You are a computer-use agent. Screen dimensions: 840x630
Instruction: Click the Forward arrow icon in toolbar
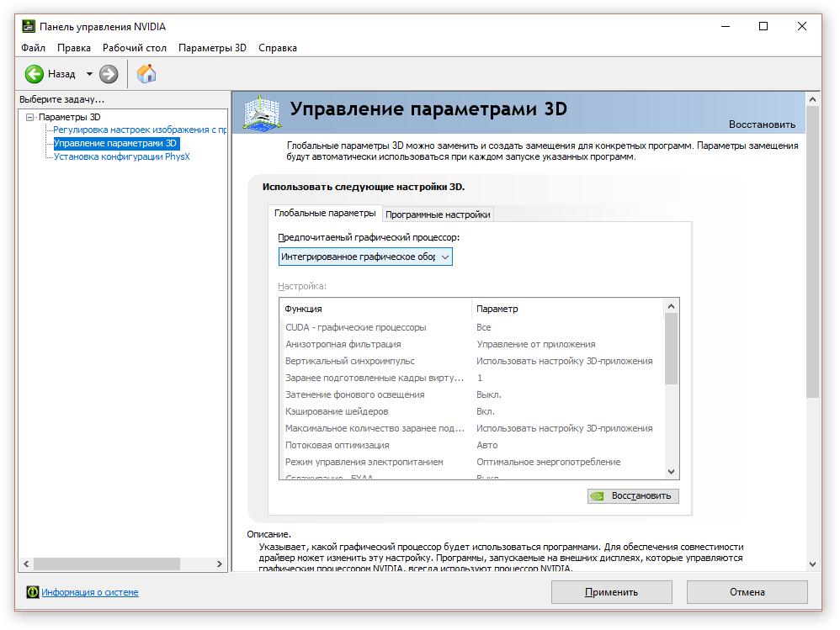pos(109,74)
